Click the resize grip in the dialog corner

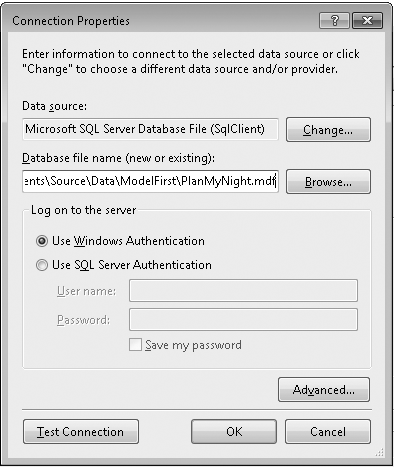coord(379,452)
